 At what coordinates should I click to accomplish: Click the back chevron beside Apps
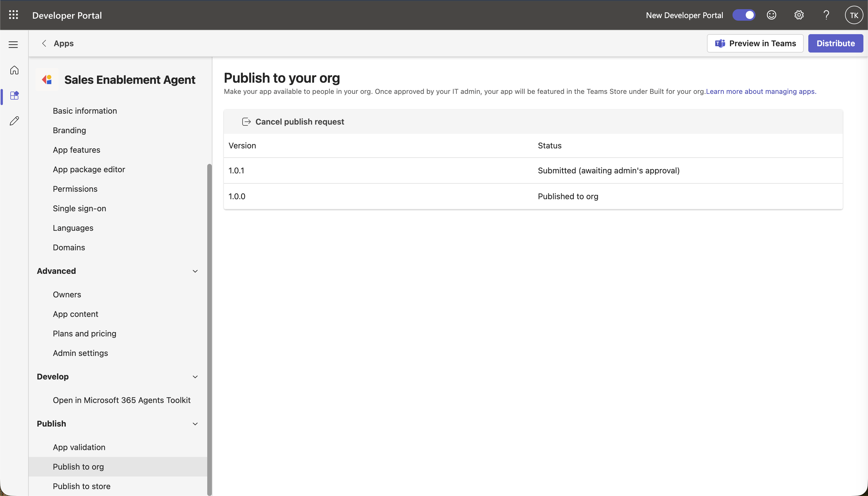(x=44, y=43)
